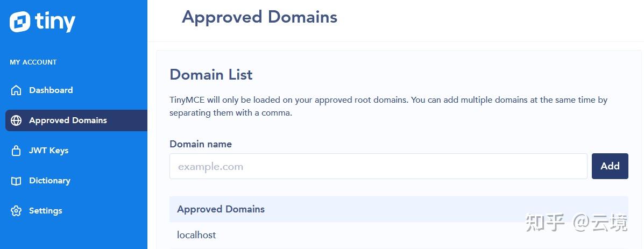Click the Tiny cube logo icon

click(20, 22)
